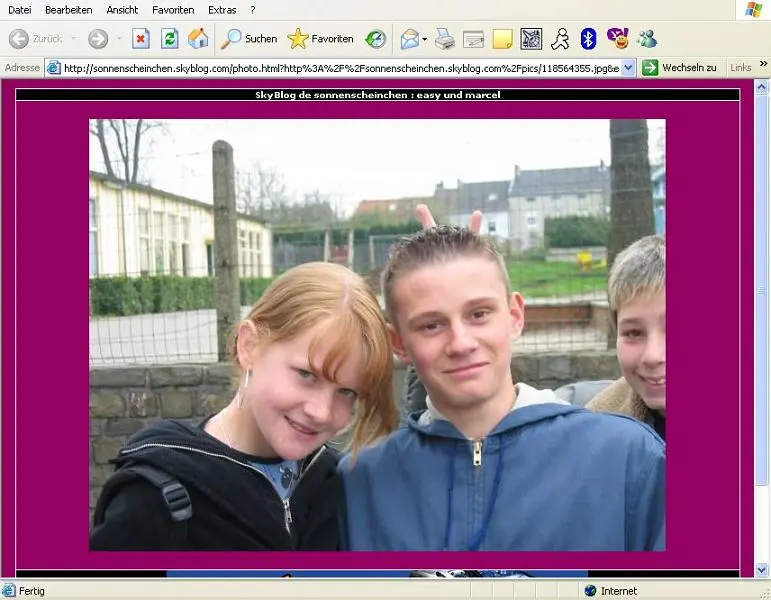Open the Windows Messenger people icon
Viewport: 771px width, 600px height.
pos(647,39)
